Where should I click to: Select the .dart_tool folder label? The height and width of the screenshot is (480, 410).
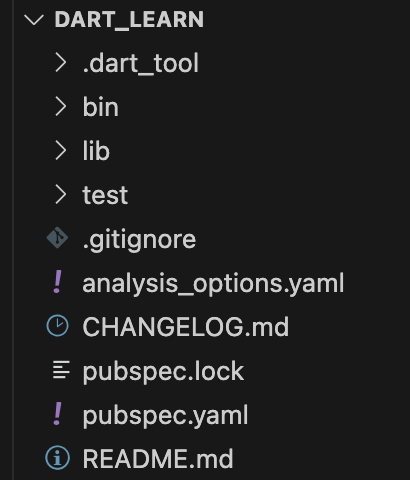pyautogui.click(x=141, y=63)
